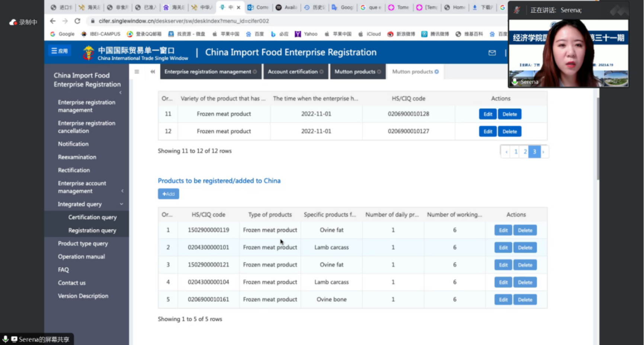Click the +Add button for products
The image size is (644, 345).
click(x=168, y=194)
